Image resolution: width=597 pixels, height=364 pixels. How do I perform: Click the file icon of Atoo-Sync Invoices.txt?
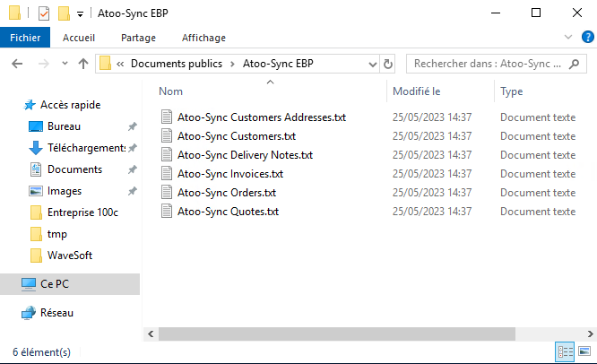[x=167, y=173]
